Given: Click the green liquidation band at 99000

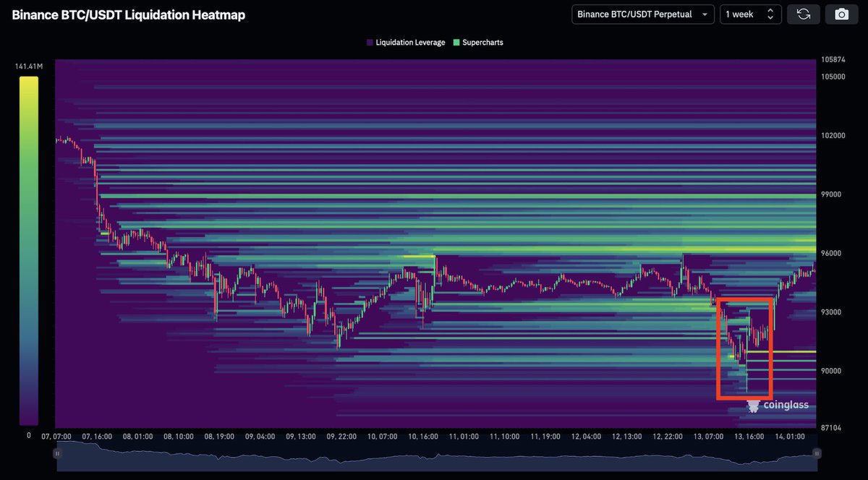Looking at the screenshot, I should click(x=458, y=196).
